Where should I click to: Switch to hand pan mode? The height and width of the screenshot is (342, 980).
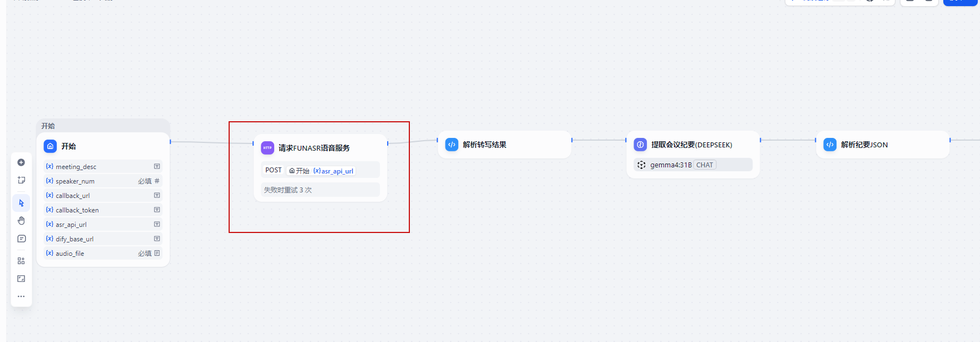pyautogui.click(x=21, y=221)
